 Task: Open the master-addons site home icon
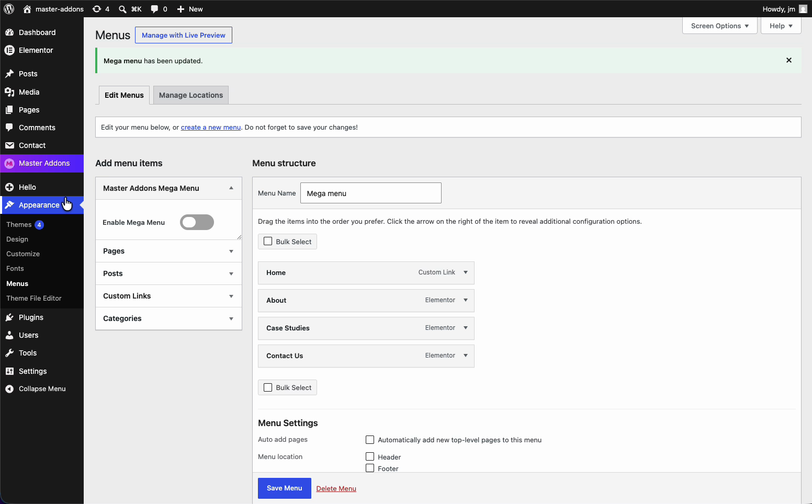click(x=27, y=9)
